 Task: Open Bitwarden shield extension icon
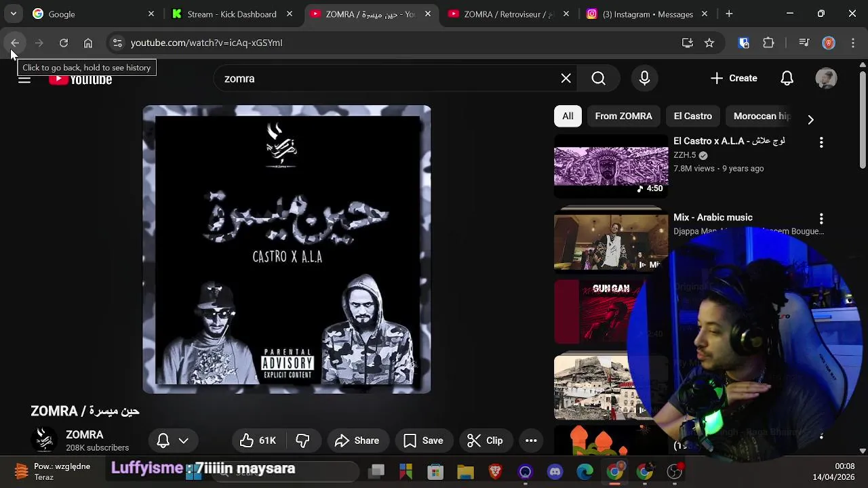744,43
